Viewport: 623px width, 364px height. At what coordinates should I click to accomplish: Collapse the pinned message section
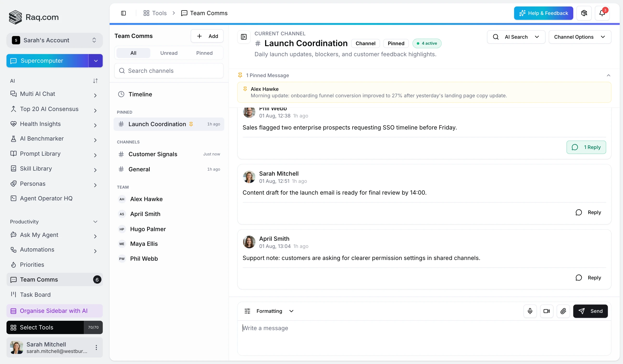(608, 75)
